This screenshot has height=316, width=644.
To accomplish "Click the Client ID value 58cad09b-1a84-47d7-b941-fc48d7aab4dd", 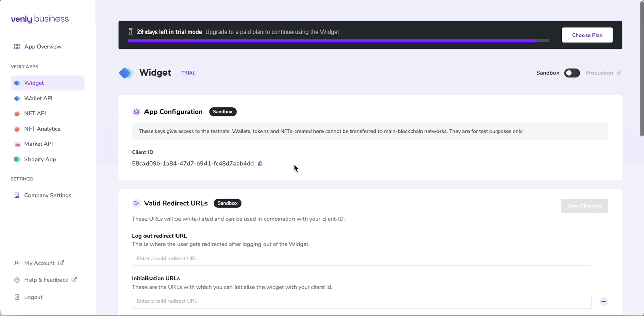I will tap(193, 164).
